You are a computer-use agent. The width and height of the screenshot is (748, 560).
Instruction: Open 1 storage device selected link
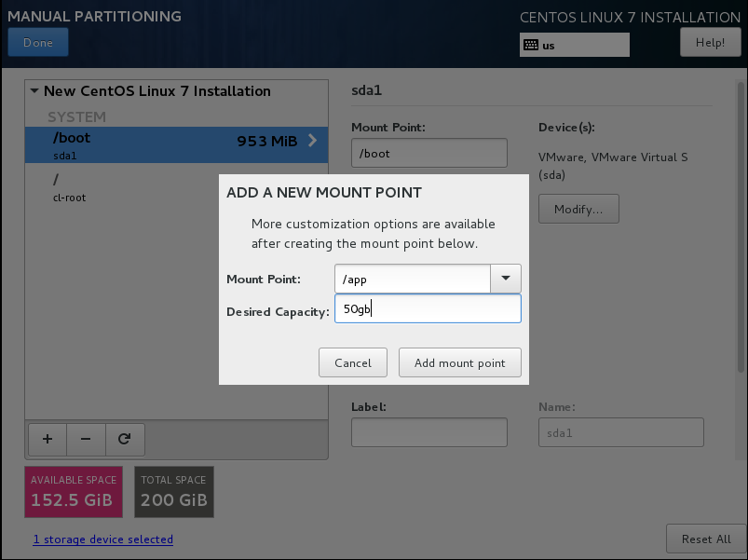pos(103,540)
